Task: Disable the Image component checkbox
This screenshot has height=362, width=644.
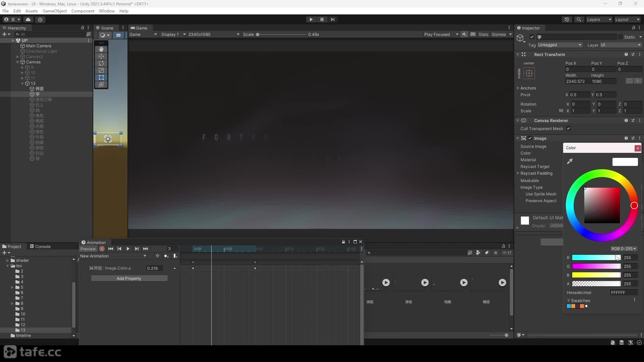Action: (x=530, y=138)
